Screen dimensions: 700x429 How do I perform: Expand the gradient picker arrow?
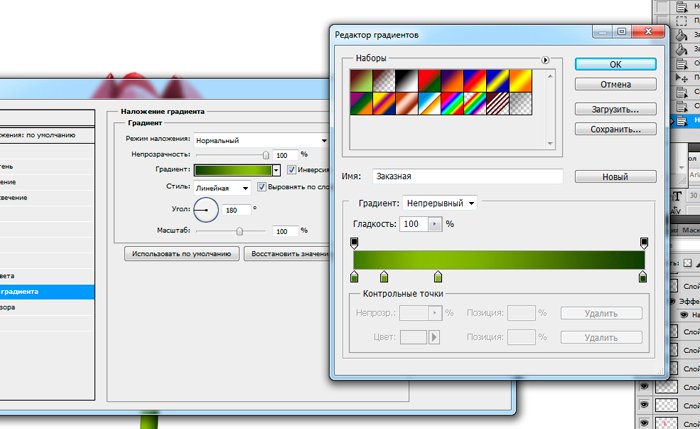click(276, 171)
